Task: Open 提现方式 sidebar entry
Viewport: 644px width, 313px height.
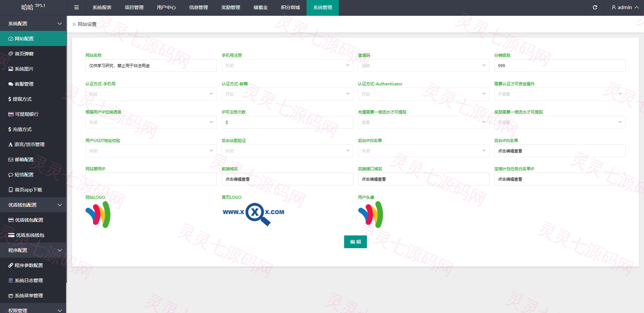Action: click(33, 99)
